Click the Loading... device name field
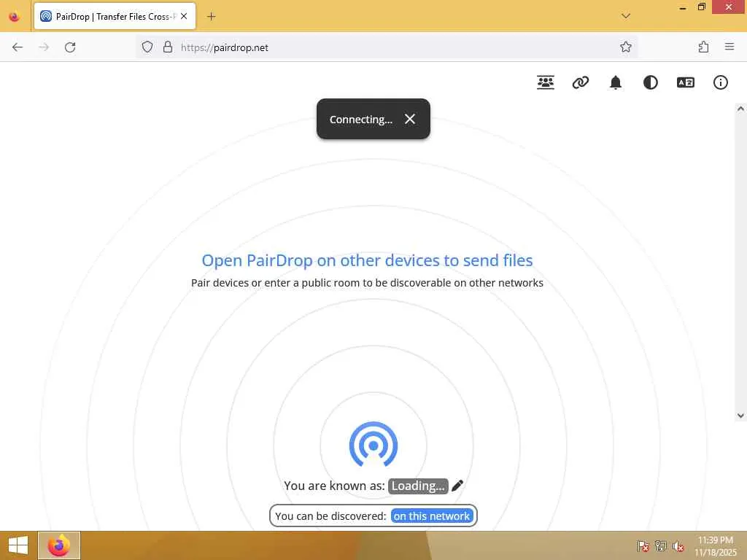The height and width of the screenshot is (560, 747). click(418, 486)
